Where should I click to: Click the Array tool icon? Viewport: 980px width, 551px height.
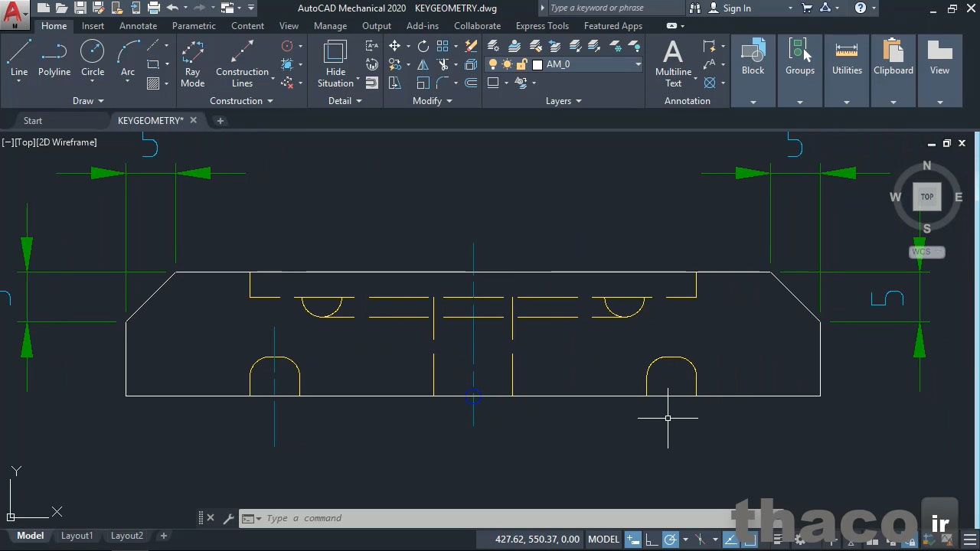[443, 46]
